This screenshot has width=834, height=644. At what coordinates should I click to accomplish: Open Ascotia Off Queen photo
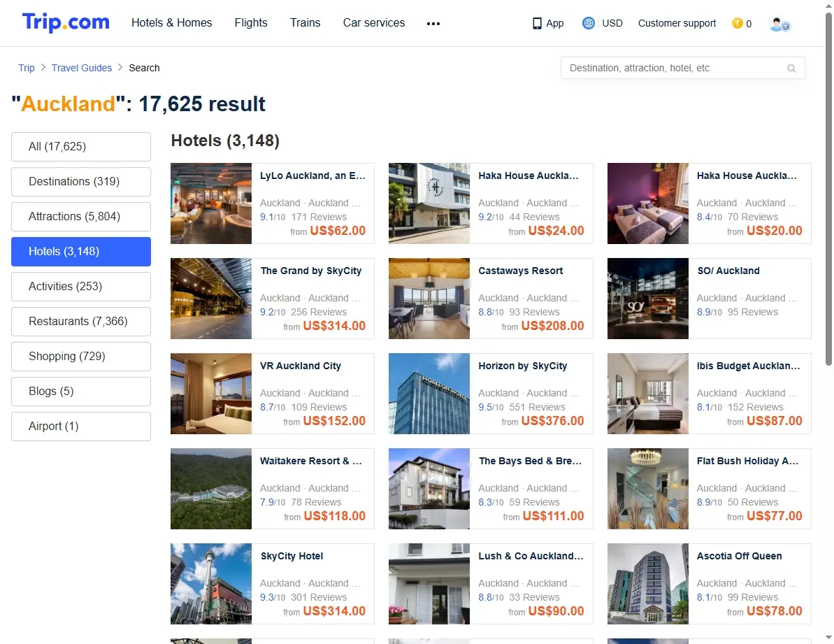click(648, 584)
